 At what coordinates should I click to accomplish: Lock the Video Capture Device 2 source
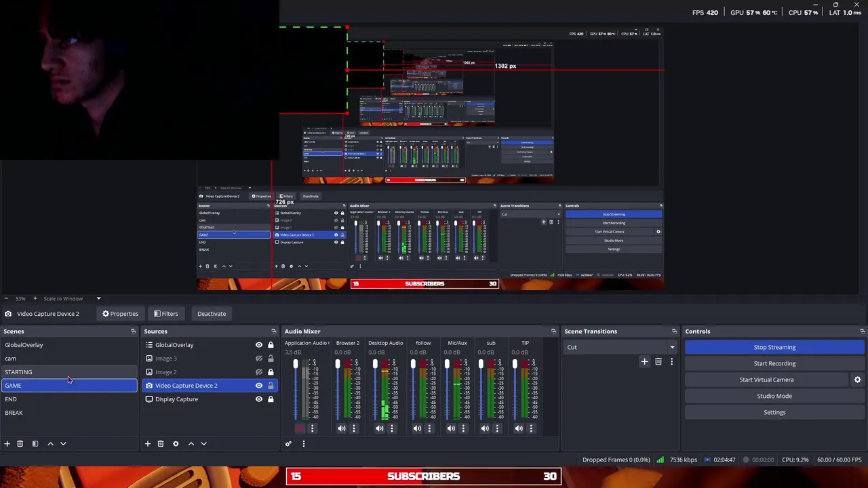pos(271,386)
